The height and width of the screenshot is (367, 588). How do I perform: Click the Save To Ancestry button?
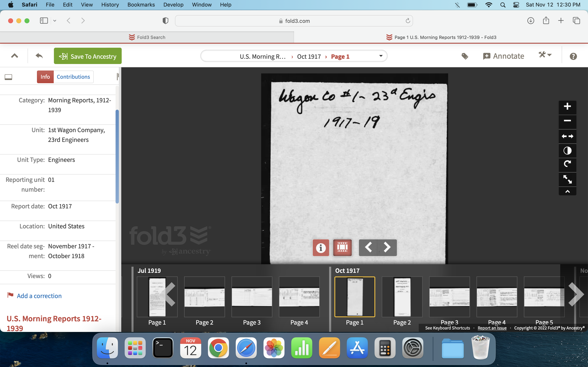pos(88,56)
